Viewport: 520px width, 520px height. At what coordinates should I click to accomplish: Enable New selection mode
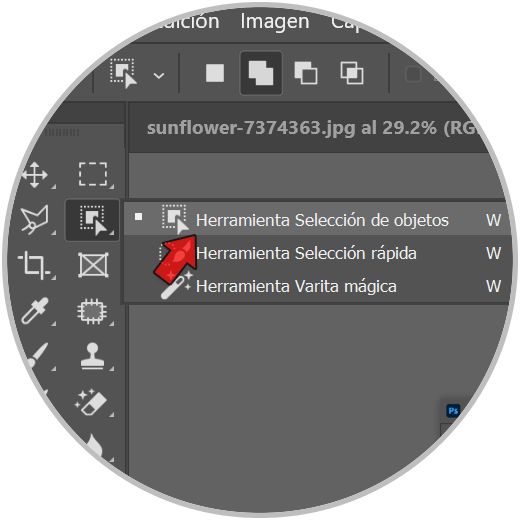click(215, 73)
